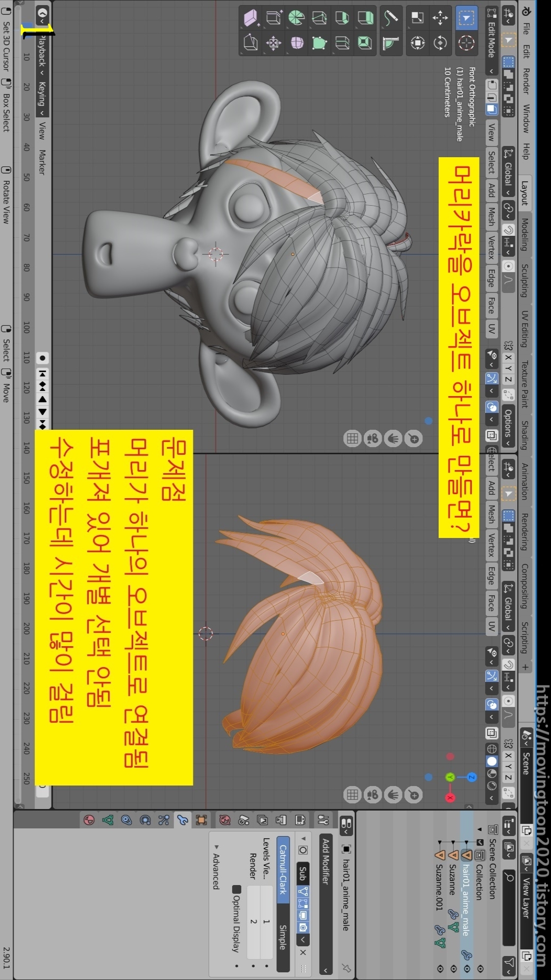Collapse the Scene Collection tree arrow
This screenshot has width=551, height=980.
tap(480, 829)
